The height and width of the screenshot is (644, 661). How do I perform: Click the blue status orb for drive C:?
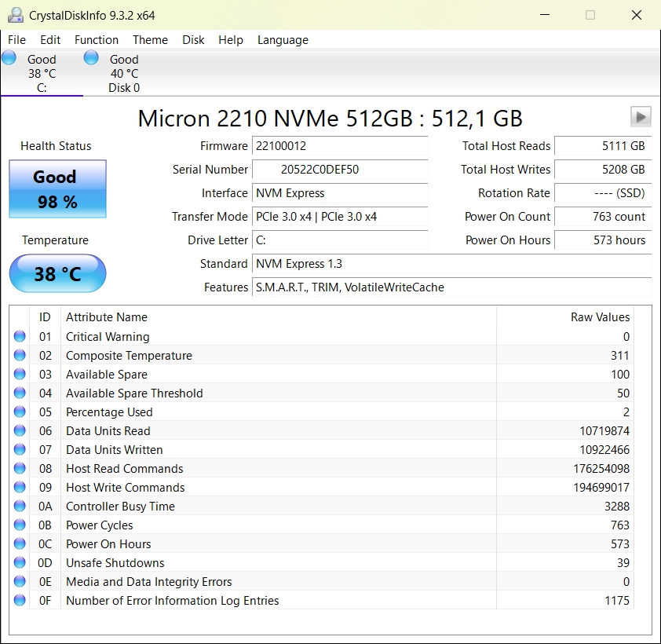[x=9, y=57]
